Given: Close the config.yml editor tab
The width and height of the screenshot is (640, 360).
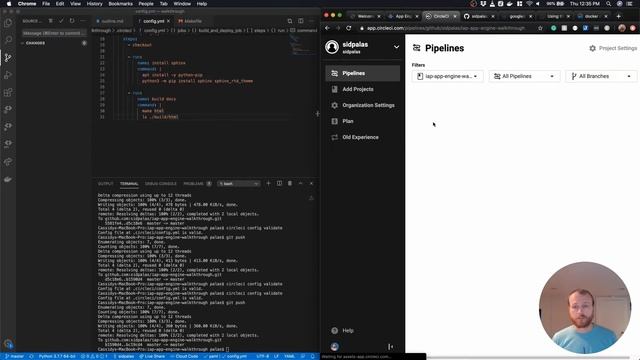Looking at the screenshot, I should [168, 21].
